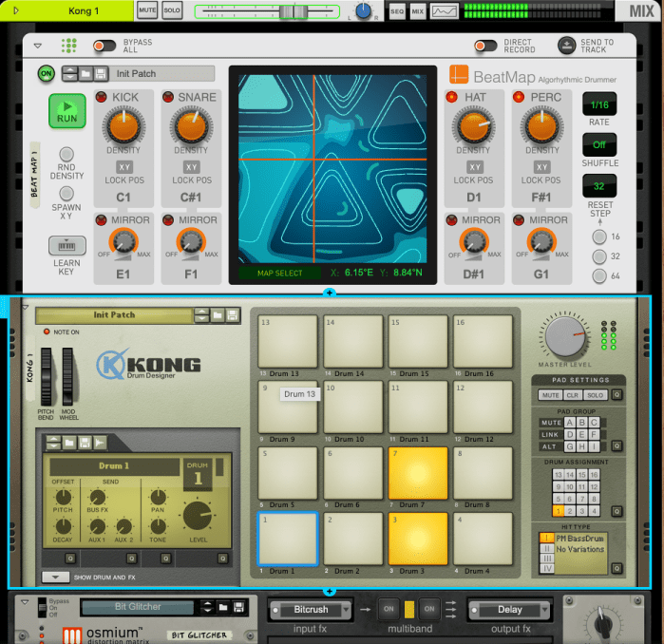Browse Bit Glitcher patches with the folder icon
The width and height of the screenshot is (664, 644).
[x=220, y=606]
